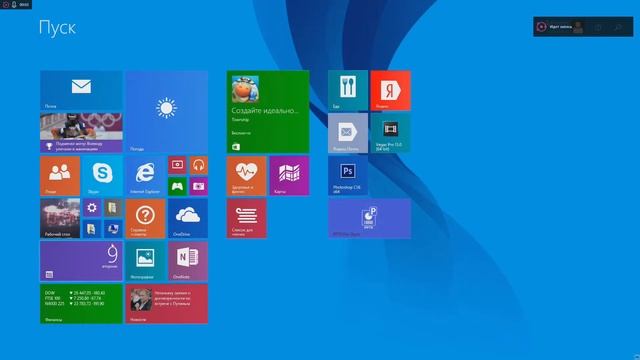Open the small This PC computer tile
640x360 pixels.
(113, 229)
